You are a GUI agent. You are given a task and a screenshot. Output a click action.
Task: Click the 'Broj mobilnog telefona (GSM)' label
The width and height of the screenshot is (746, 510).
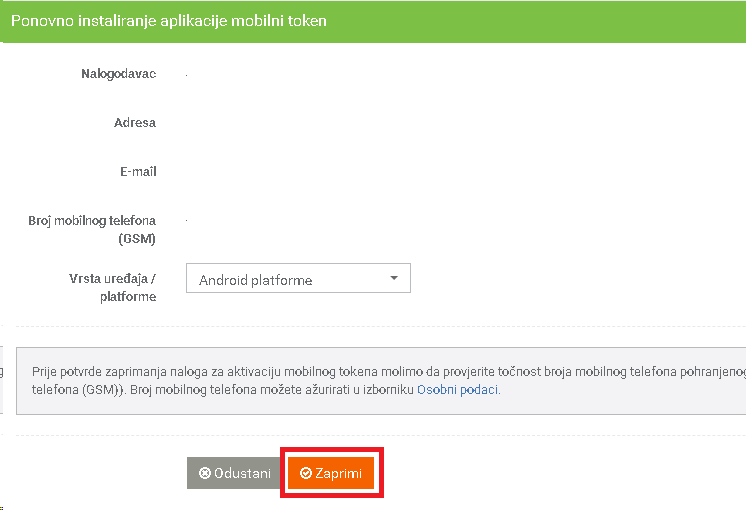tap(92, 229)
